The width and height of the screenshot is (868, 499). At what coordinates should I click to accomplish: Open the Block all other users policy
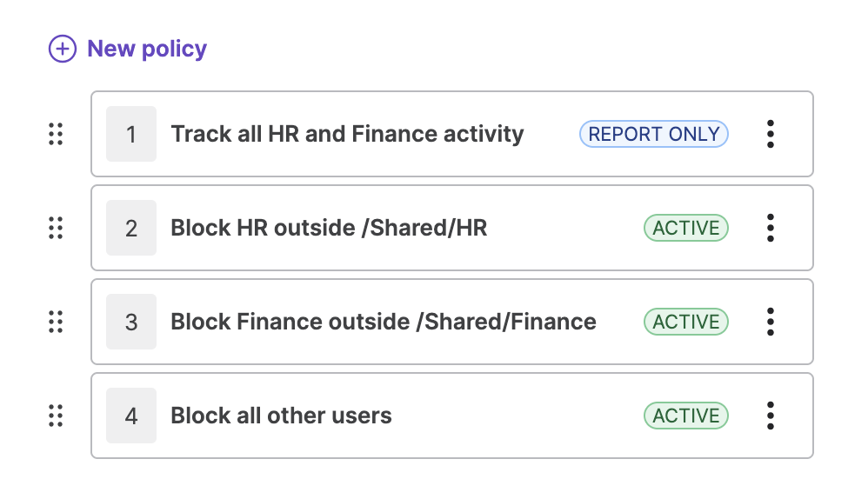(281, 416)
